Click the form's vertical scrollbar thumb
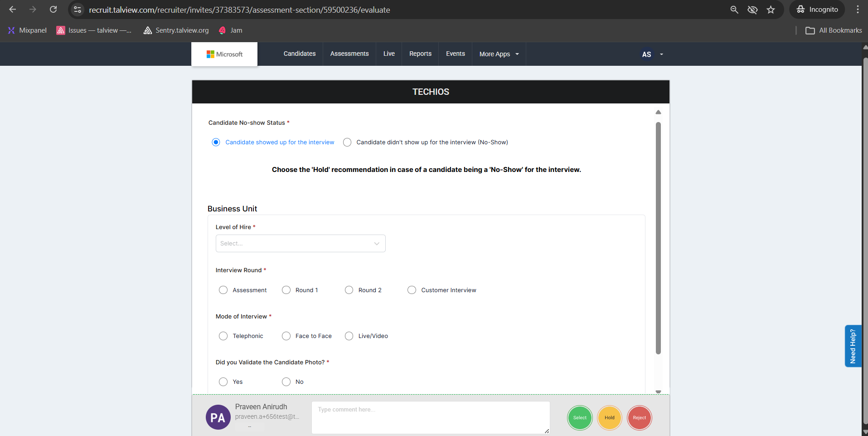This screenshot has width=868, height=436. [x=658, y=238]
